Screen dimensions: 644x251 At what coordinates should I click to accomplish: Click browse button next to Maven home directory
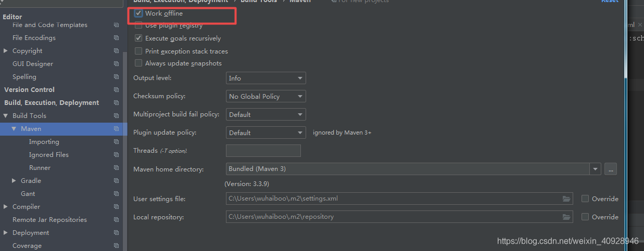pos(611,169)
